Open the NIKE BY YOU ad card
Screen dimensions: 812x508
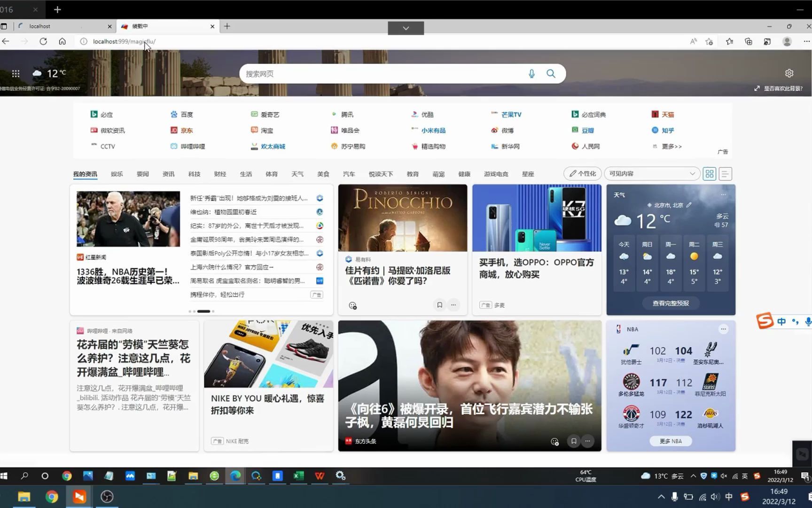[268, 386]
